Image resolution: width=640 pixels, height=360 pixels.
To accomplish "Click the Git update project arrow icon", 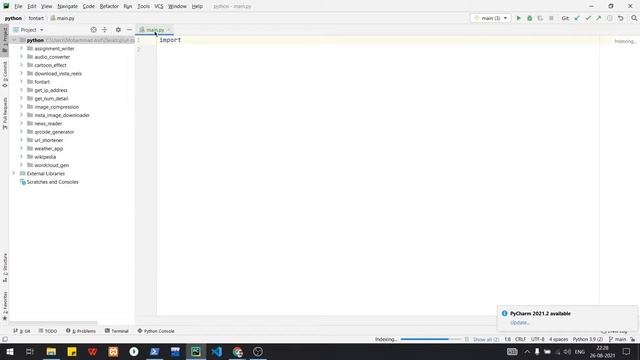I will tap(577, 18).
